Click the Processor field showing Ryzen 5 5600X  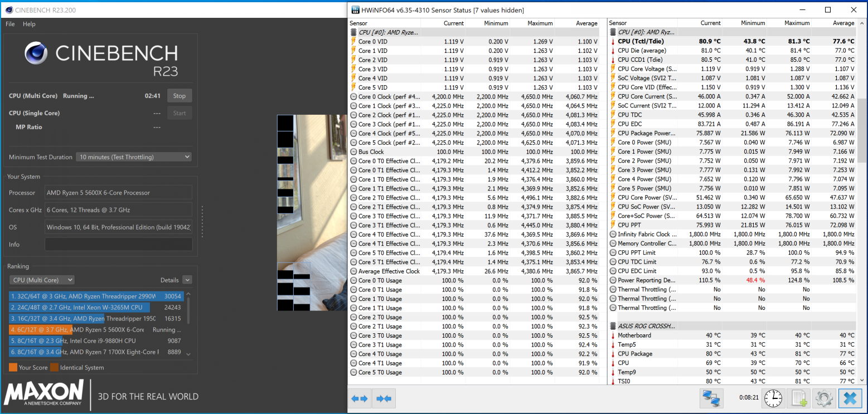pos(118,193)
